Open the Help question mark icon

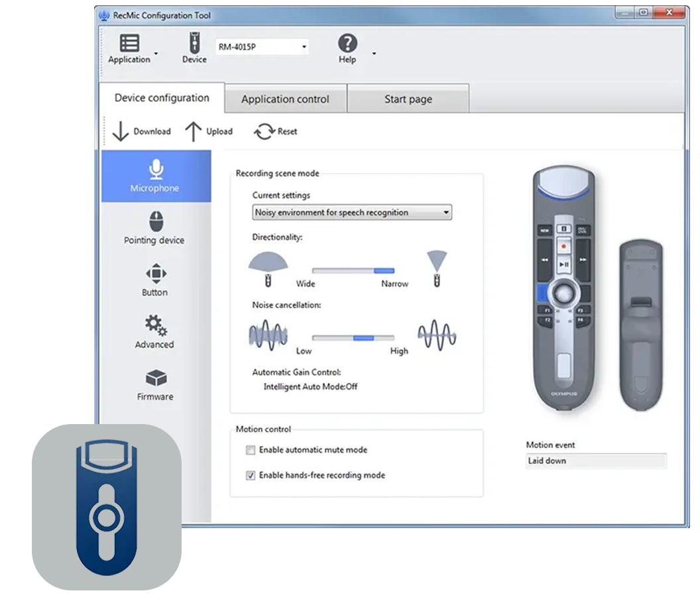coord(347,43)
